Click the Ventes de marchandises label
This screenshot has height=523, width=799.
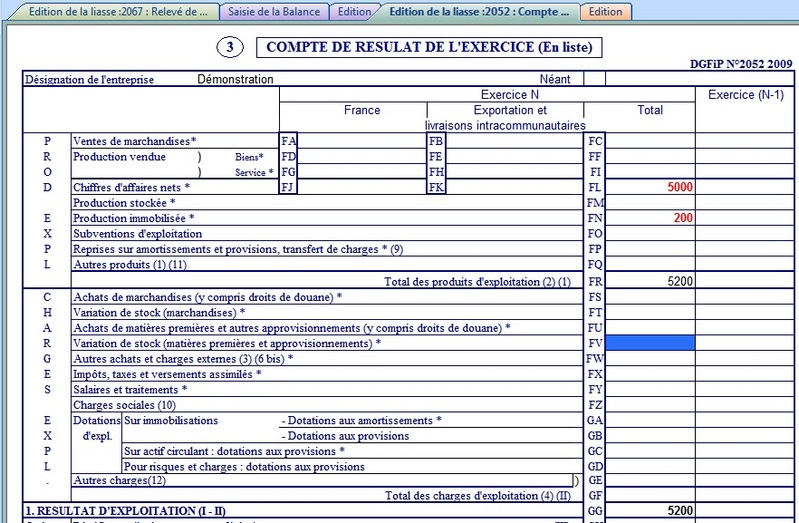click(x=135, y=141)
